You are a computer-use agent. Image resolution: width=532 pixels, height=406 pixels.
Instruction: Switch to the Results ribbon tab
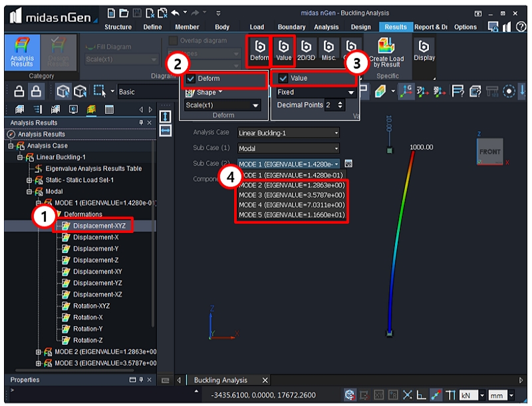(395, 27)
